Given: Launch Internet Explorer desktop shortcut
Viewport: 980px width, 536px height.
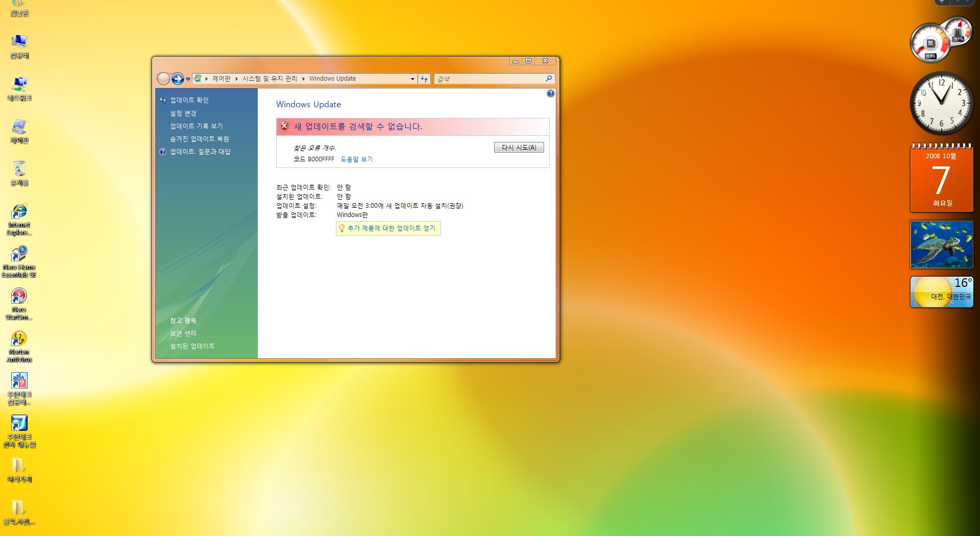Looking at the screenshot, I should (19, 220).
